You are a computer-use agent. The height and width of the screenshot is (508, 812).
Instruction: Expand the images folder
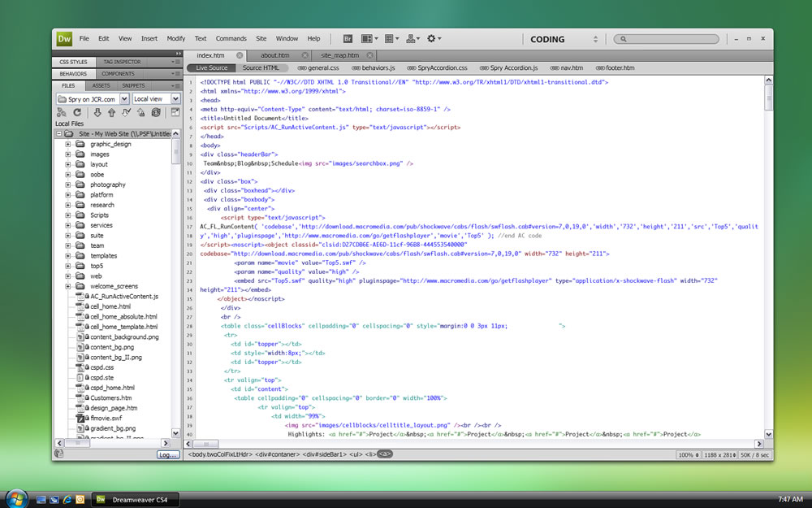[68, 154]
